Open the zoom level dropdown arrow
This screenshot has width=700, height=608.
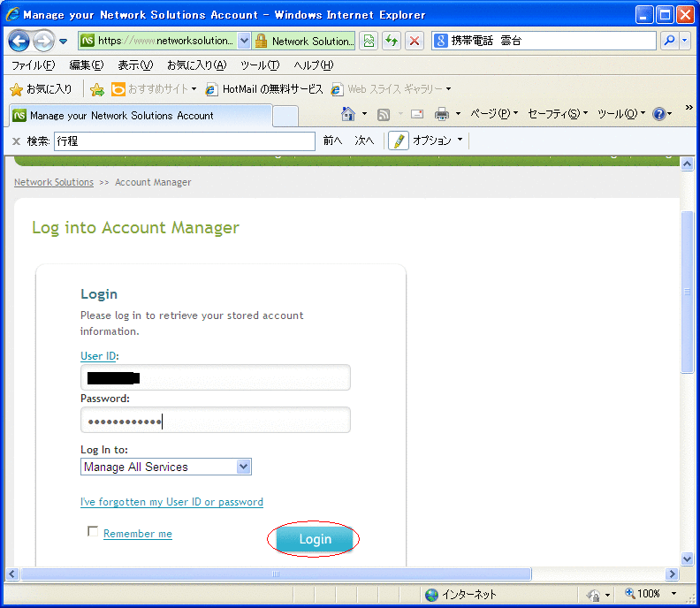click(673, 594)
